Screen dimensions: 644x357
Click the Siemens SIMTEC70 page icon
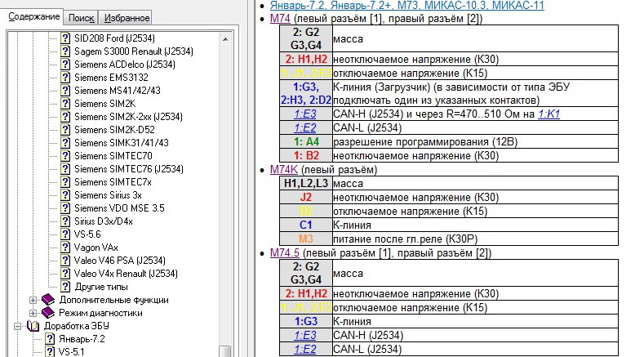pyautogui.click(x=65, y=156)
